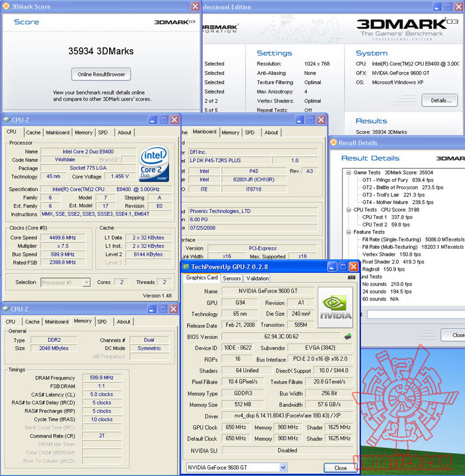Open the GeForce 9600 GT adapter dropdown
Viewport: 465px width, 476px height.
(x=283, y=467)
